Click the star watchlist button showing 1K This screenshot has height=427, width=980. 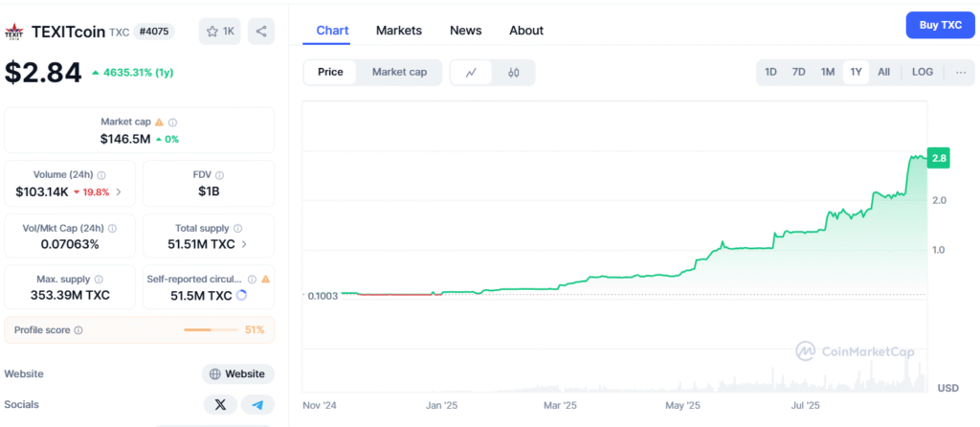pos(219,32)
